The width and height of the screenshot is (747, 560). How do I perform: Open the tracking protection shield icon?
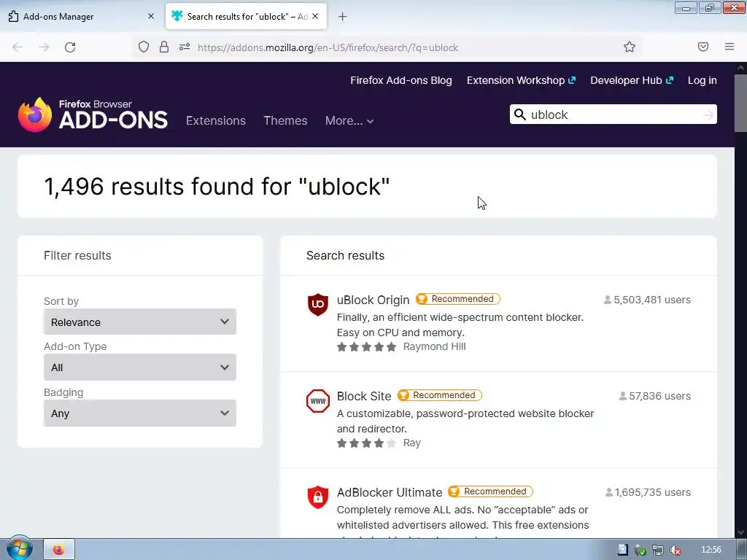pos(144,47)
